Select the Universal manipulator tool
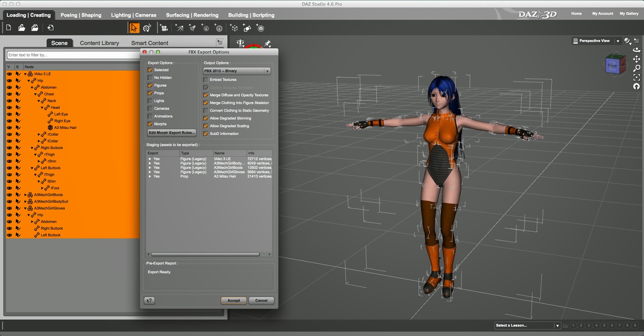This screenshot has height=336, width=644. point(147,28)
